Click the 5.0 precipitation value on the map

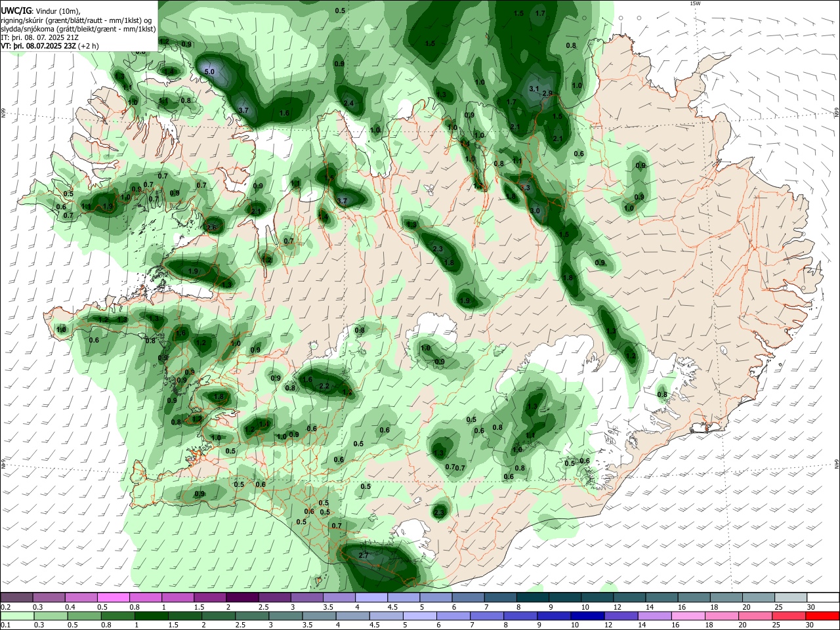[210, 72]
